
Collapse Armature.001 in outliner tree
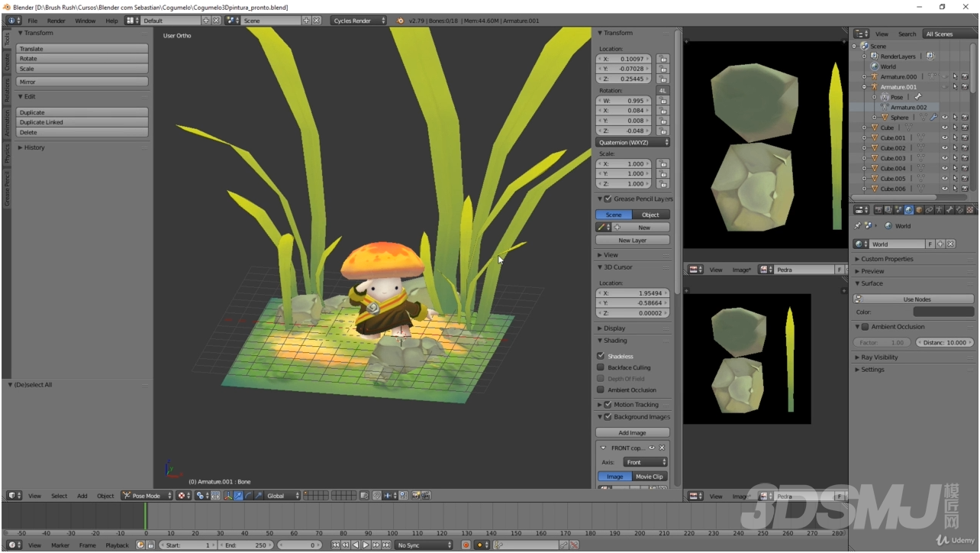coord(864,86)
